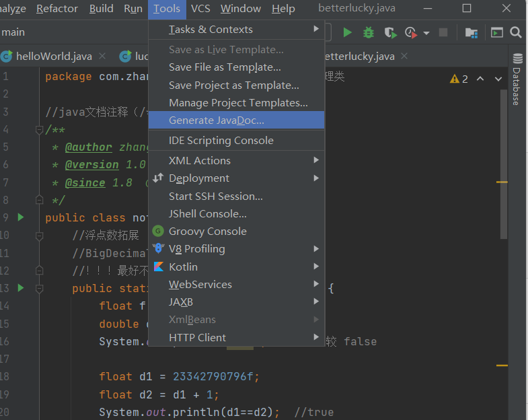Run with profiler clock icon

click(411, 33)
